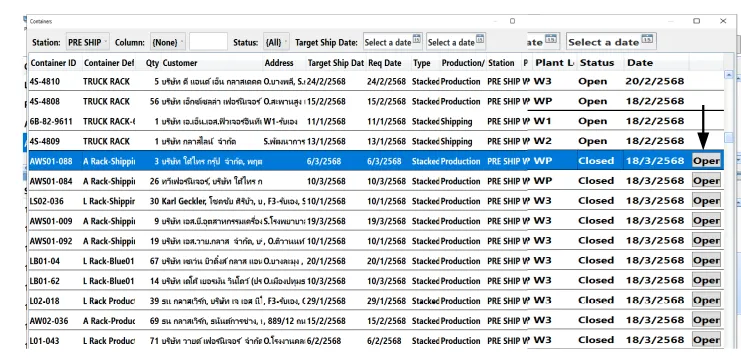Screen dimensions: 741x360
Task: Expand the Status filter dropdown showing {All}
Action: pos(276,42)
